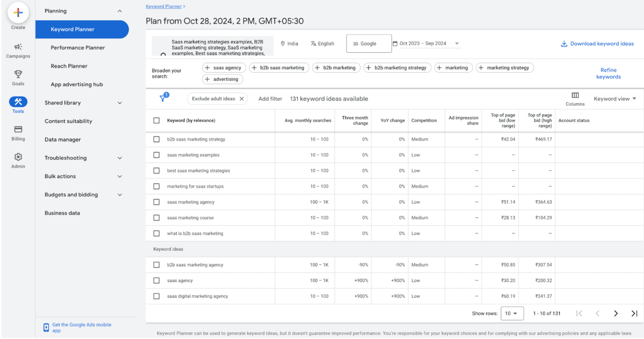Click plus icon on b2b marketing strategy chip

pos(368,68)
